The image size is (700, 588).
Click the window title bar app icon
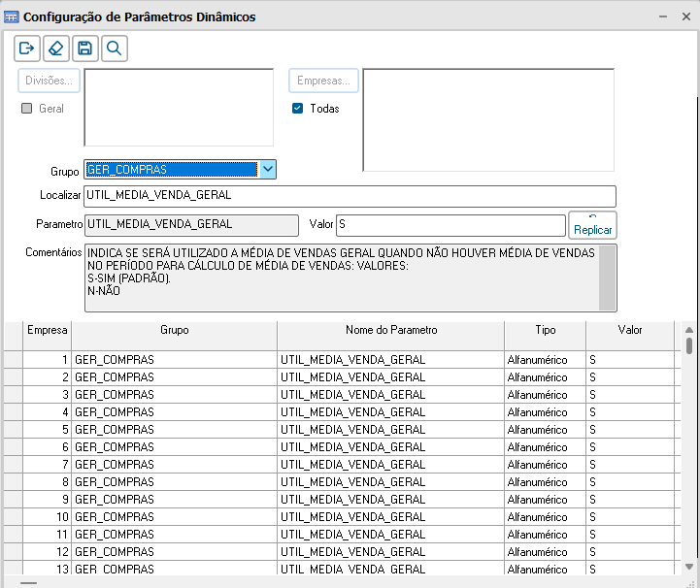[x=12, y=16]
